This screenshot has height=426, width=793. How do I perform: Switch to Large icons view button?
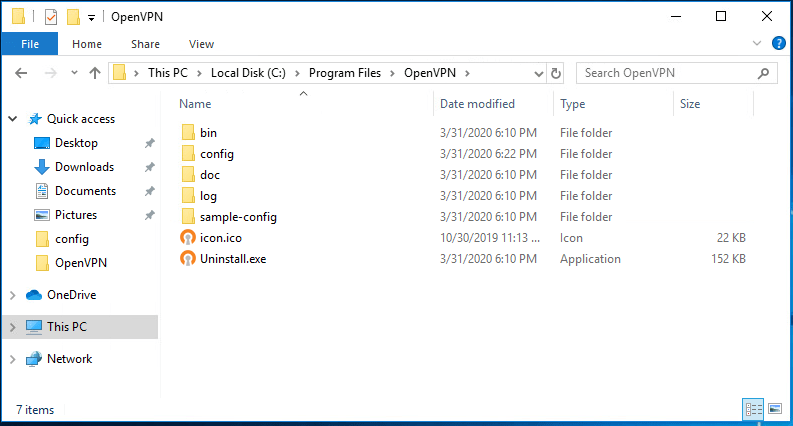(775, 409)
